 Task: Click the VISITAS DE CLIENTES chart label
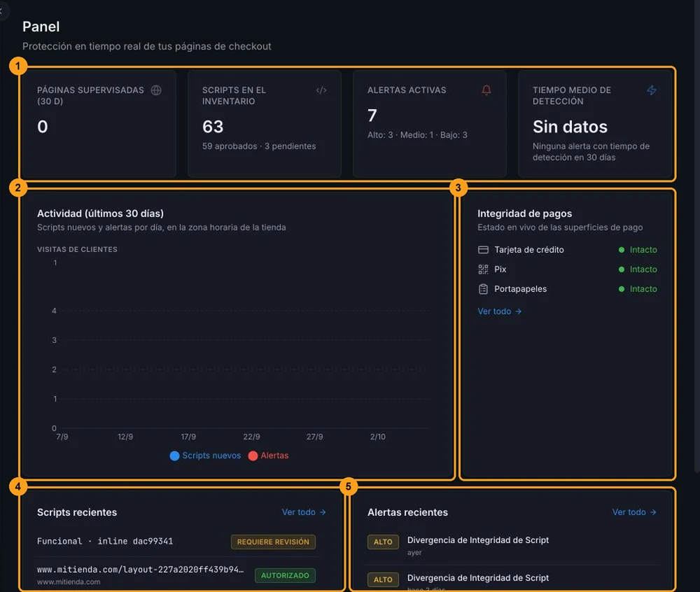pos(77,249)
